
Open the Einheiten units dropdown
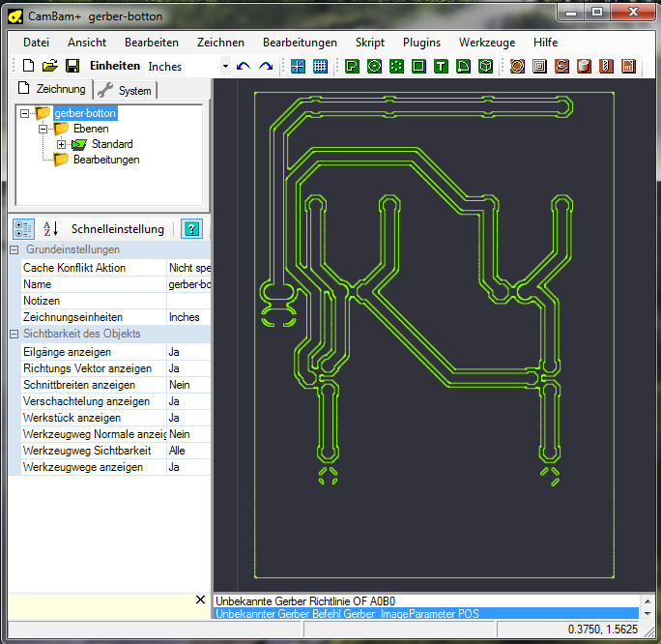pos(225,66)
